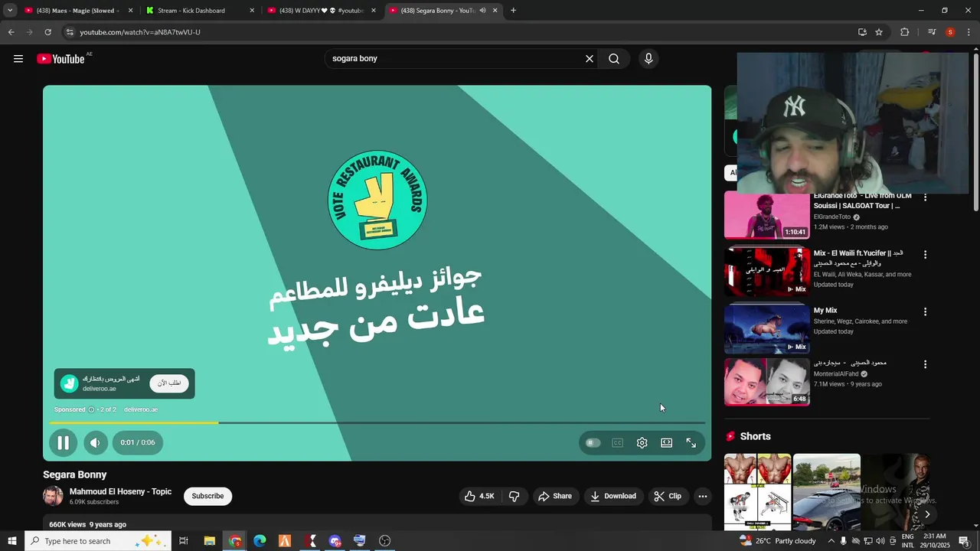Dislike the video
The width and height of the screenshot is (980, 551).
click(514, 496)
